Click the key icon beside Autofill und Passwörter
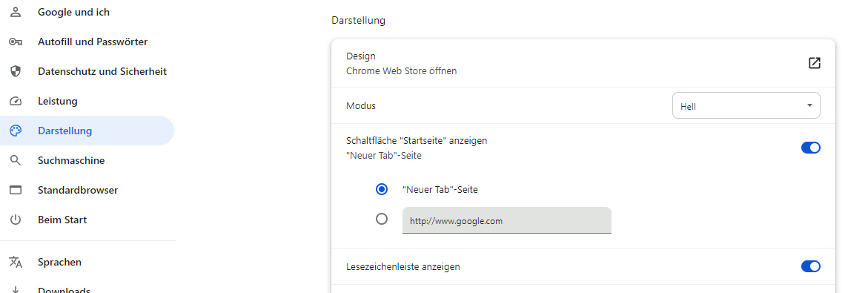The image size is (868, 293). coord(16,42)
